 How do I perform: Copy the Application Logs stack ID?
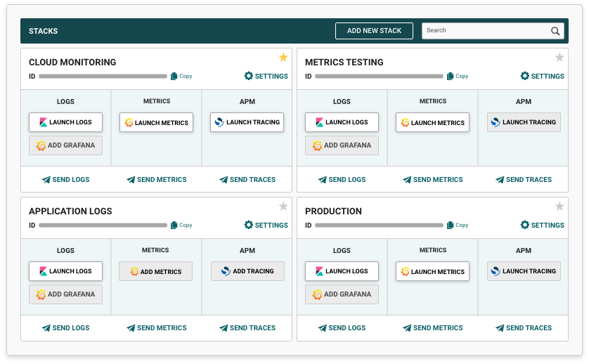click(x=181, y=226)
